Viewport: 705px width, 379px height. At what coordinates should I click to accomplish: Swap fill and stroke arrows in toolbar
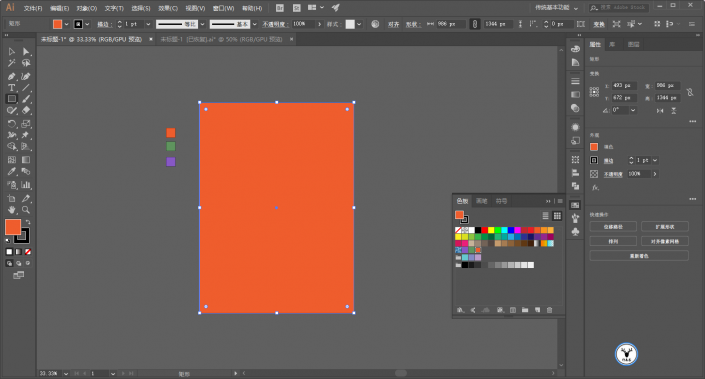coord(28,222)
